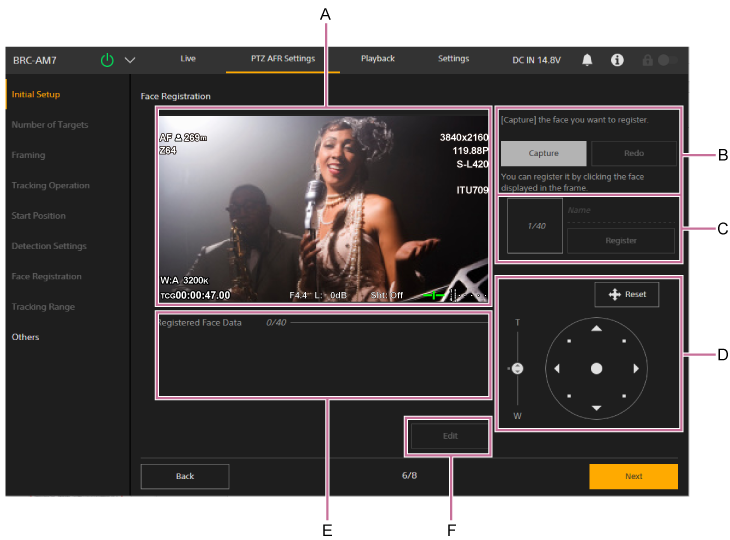The image size is (730, 540).
Task: Expand the dropdown chevron beside power icon
Action: click(x=130, y=60)
